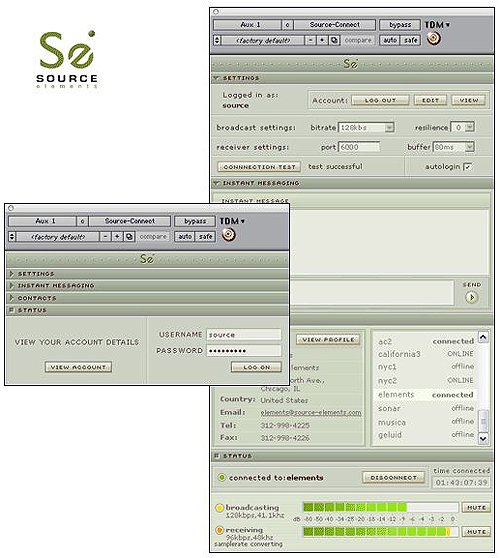Viewport: 500px width, 558px height.
Task: Open the bitrate 128kbs dropdown
Action: (x=366, y=127)
